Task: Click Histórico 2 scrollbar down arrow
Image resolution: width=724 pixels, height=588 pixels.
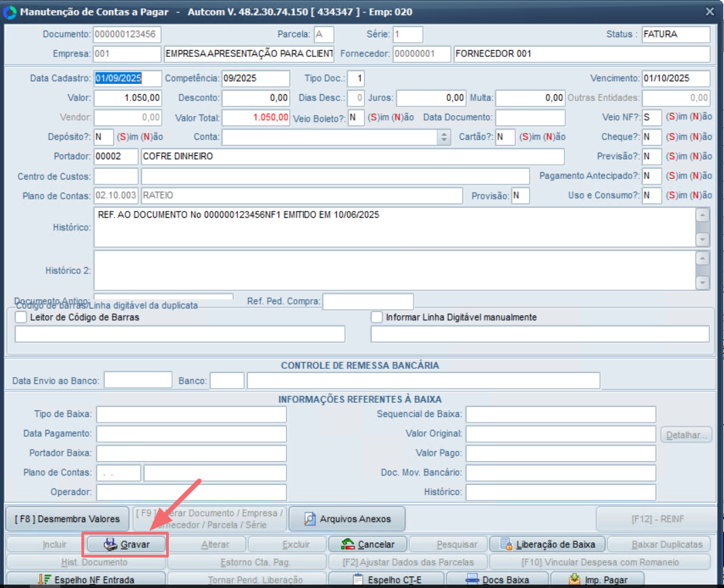Action: click(702, 283)
